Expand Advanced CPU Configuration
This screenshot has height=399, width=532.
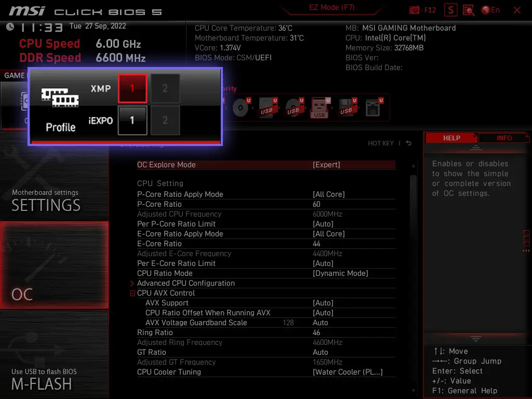click(x=186, y=283)
